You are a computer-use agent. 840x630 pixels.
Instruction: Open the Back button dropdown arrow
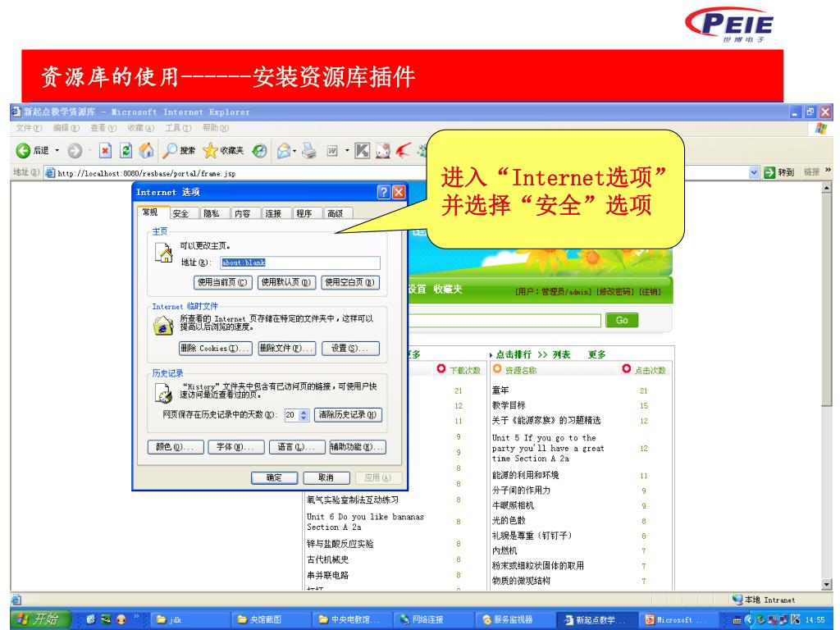click(57, 151)
